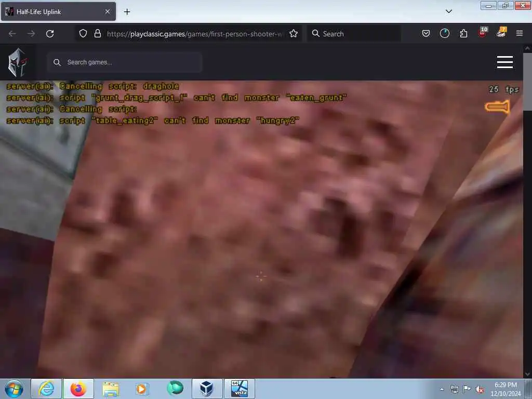The image size is (532, 399).
Task: Go back to the previous page
Action: (x=12, y=34)
